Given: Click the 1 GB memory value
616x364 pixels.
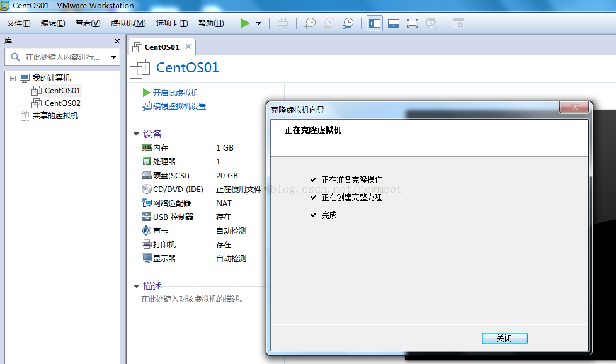Looking at the screenshot, I should pyautogui.click(x=225, y=148).
